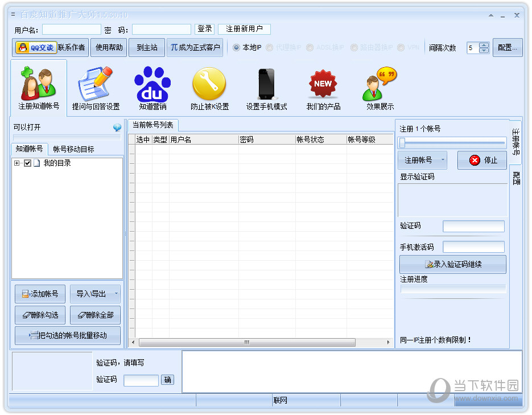Click the 类型 column header
The height and width of the screenshot is (415, 532).
click(160, 139)
